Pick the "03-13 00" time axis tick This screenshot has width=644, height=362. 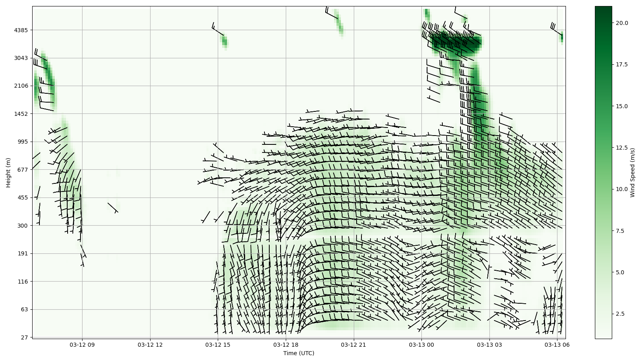coord(421,345)
